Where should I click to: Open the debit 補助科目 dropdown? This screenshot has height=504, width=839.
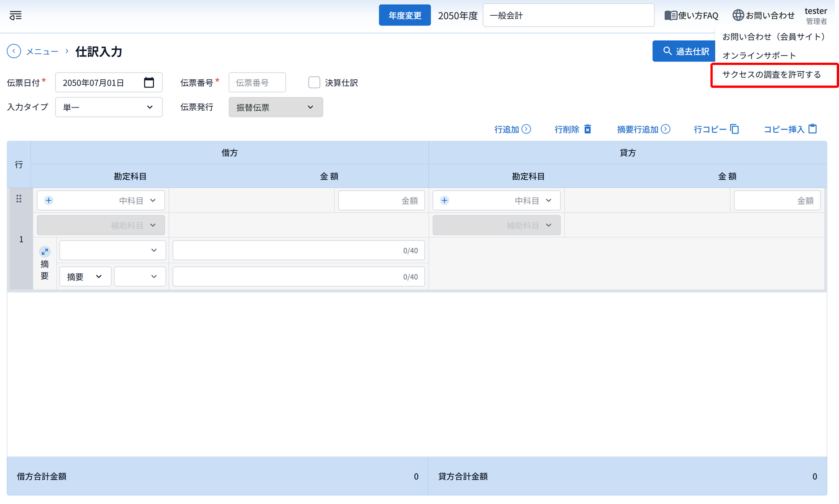click(101, 225)
